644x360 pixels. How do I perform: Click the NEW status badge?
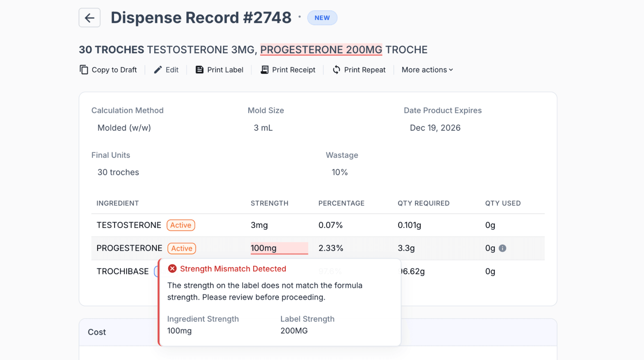coord(322,18)
